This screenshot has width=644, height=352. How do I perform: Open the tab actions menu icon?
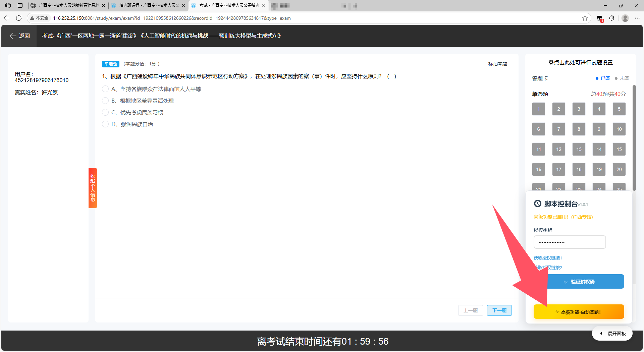[x=20, y=5]
